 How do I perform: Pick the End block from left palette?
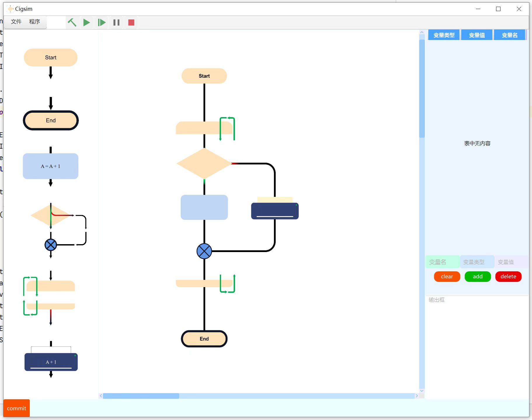51,120
